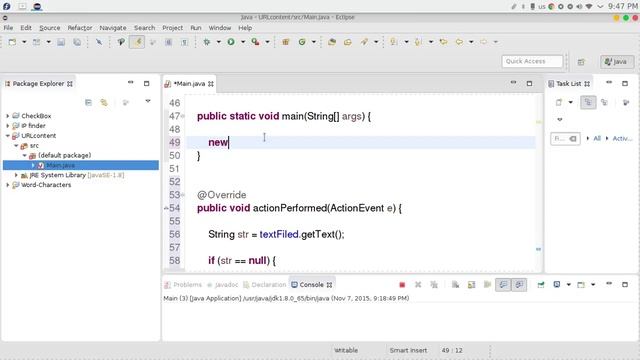
Task: Click the Quick Access search field
Action: [x=532, y=61]
